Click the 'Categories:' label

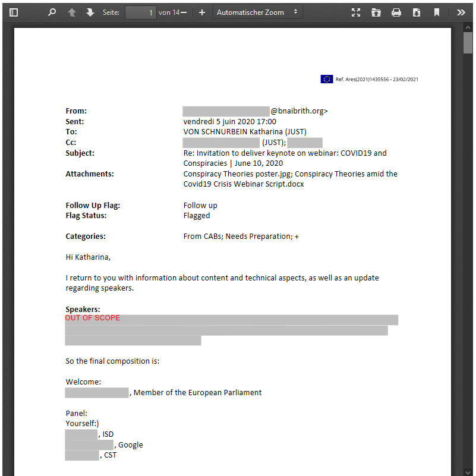pyautogui.click(x=86, y=237)
